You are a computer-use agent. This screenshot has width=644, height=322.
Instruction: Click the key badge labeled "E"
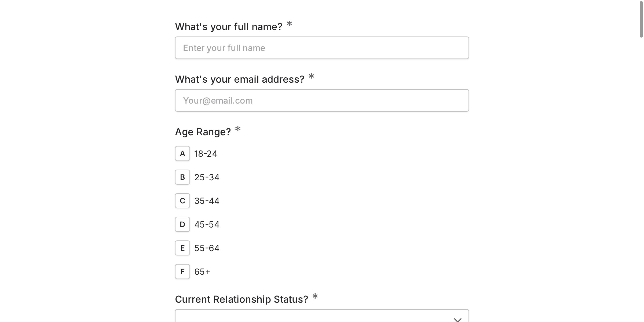[x=182, y=248]
